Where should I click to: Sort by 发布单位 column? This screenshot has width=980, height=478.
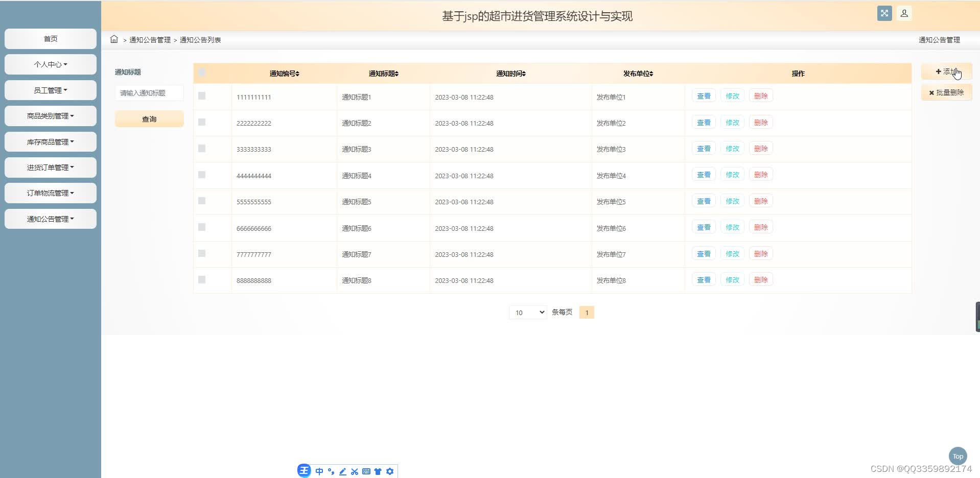[638, 74]
